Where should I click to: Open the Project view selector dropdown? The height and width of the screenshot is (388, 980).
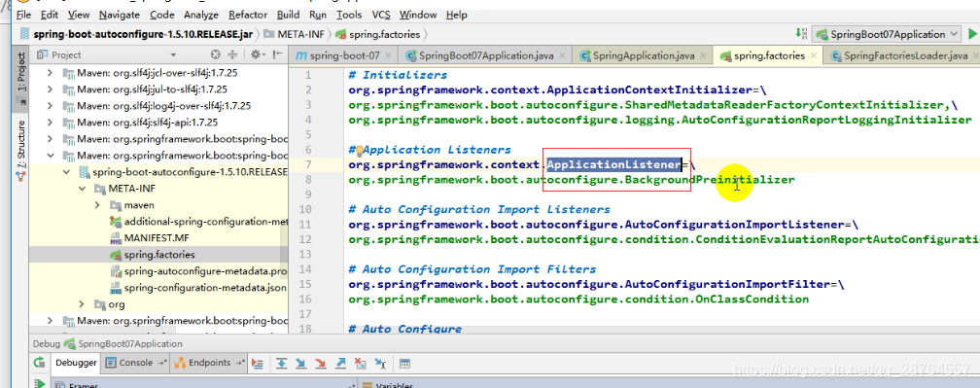pyautogui.click(x=173, y=55)
